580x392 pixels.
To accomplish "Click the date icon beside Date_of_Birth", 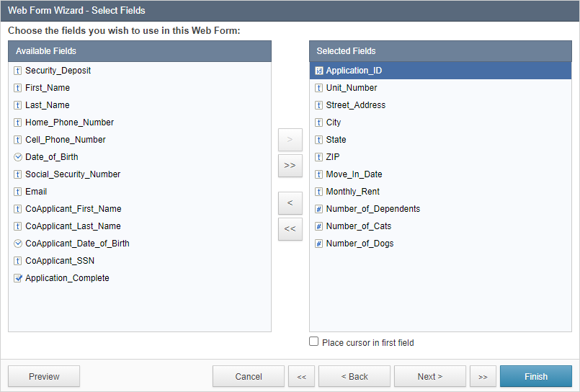I will tap(18, 157).
